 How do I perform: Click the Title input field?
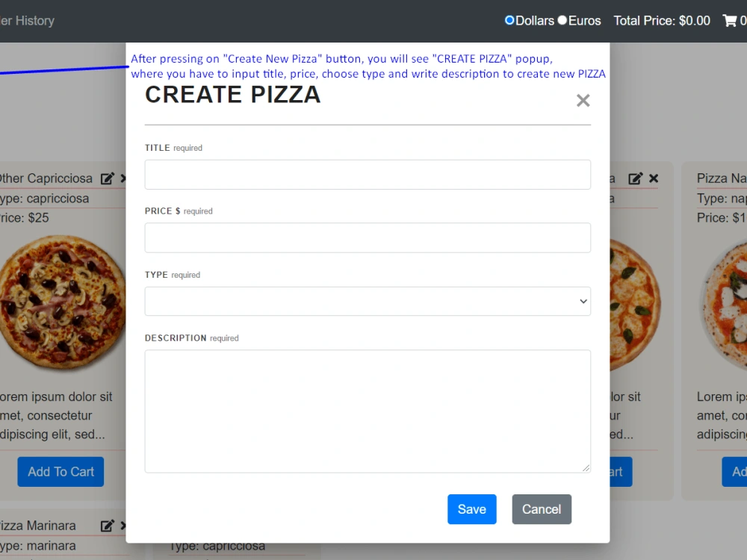368,175
